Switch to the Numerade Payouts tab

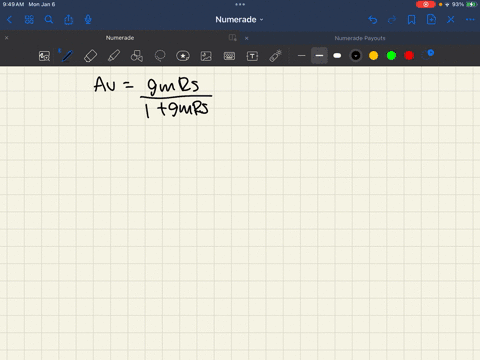(360, 38)
